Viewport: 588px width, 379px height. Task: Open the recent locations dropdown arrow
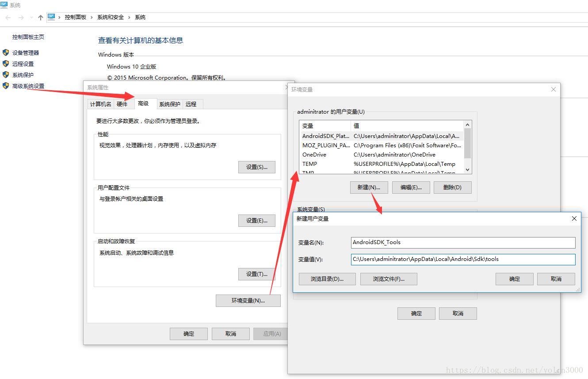[x=31, y=18]
